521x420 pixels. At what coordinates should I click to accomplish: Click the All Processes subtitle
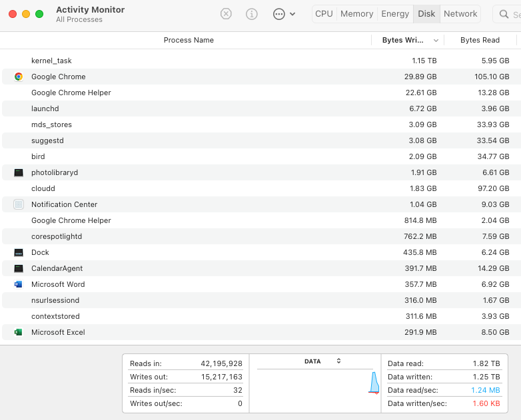[79, 19]
